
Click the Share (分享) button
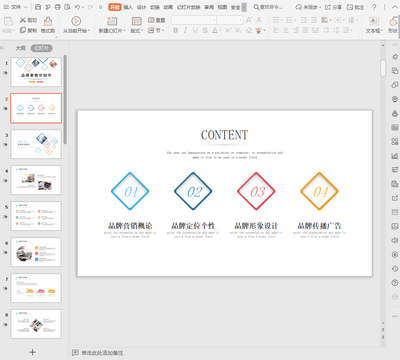coord(333,7)
